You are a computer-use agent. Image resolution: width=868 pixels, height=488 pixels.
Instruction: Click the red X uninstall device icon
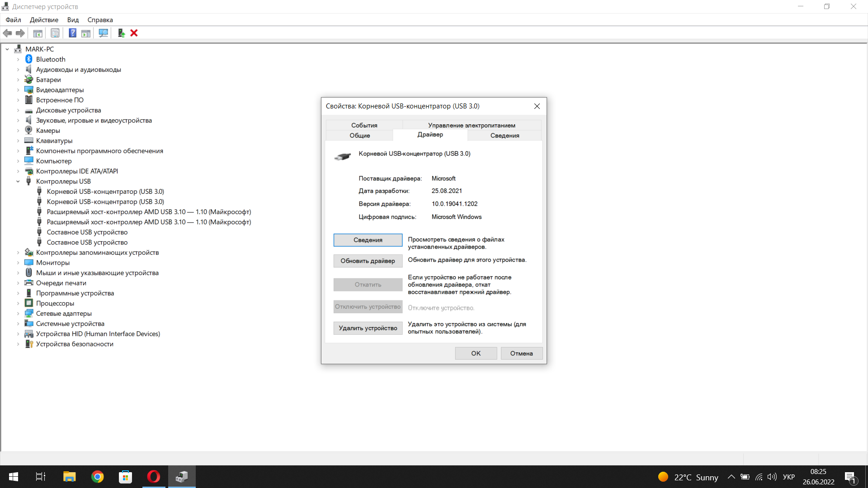tap(134, 33)
